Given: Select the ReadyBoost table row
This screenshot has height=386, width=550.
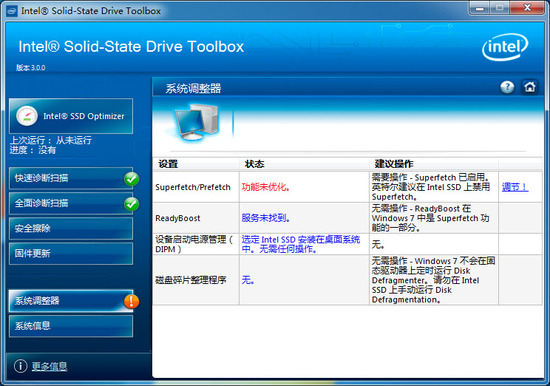Looking at the screenshot, I should [347, 218].
